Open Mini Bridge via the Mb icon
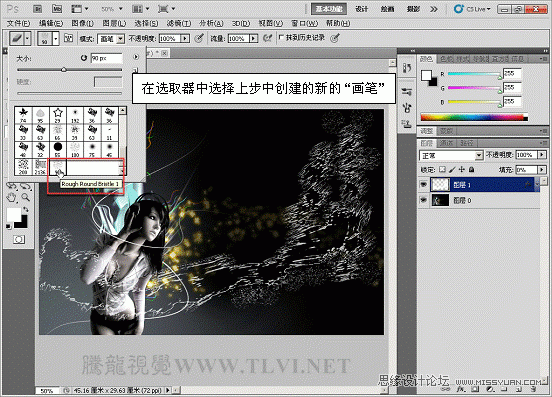The image size is (552, 397). point(57,9)
